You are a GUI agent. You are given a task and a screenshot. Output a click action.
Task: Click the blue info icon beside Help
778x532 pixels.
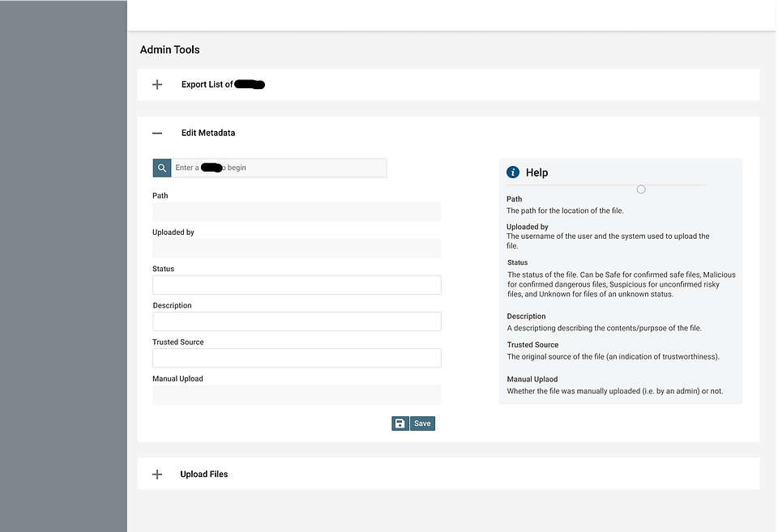pyautogui.click(x=512, y=172)
